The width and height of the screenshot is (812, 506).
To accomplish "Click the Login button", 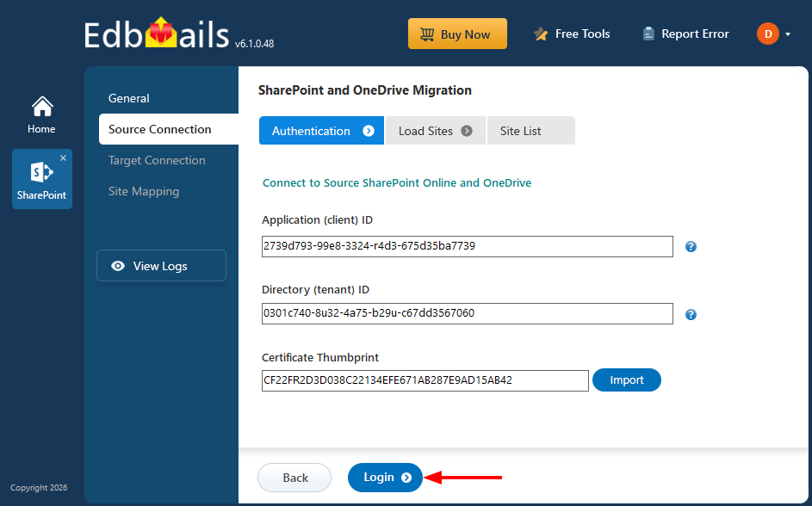I will tap(385, 478).
